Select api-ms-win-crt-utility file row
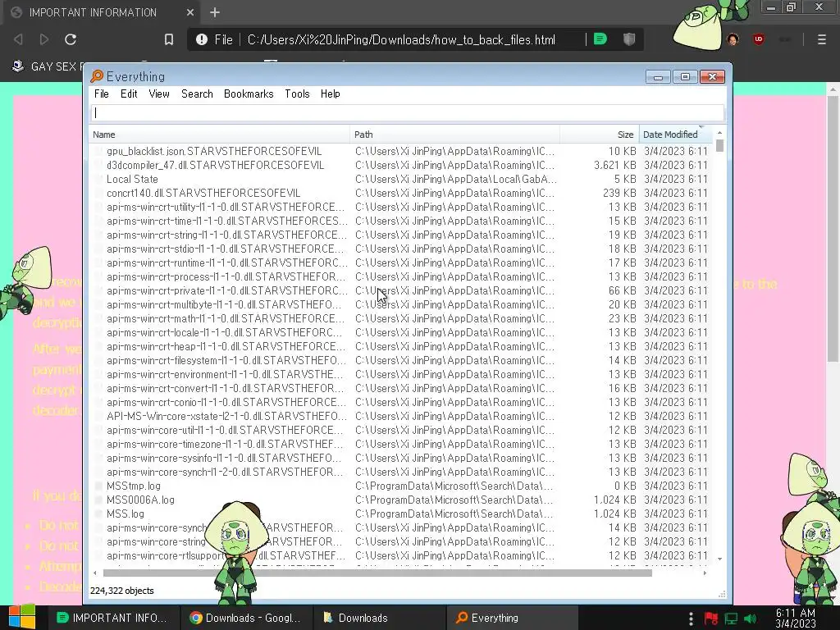This screenshot has height=630, width=840. 400,207
